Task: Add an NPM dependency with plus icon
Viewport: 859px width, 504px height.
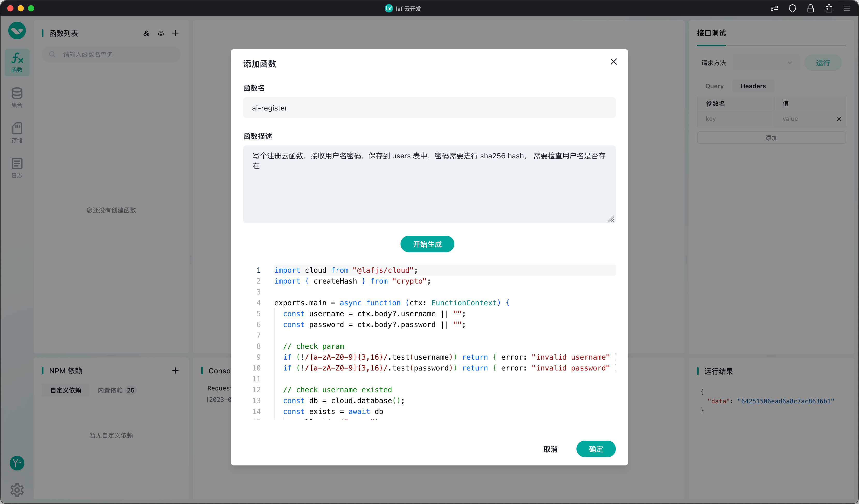Action: [175, 370]
